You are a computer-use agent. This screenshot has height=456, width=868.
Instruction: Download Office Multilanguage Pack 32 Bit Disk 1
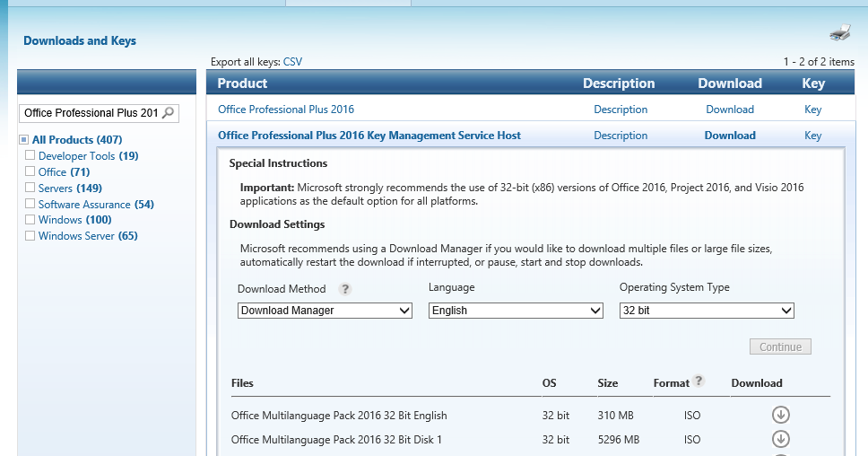tap(780, 439)
